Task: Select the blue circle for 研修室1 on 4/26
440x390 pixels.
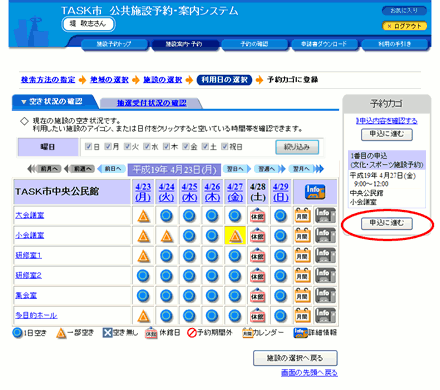Action: [212, 256]
